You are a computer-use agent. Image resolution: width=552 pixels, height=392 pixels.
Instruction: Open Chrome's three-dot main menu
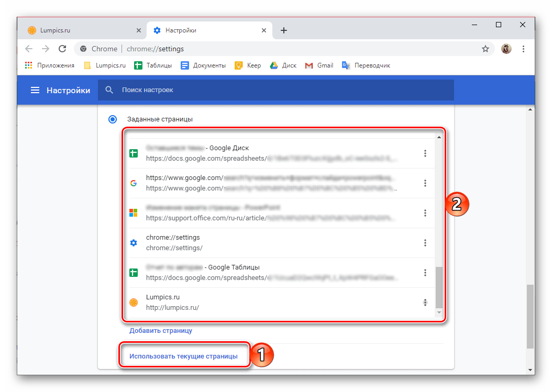524,49
